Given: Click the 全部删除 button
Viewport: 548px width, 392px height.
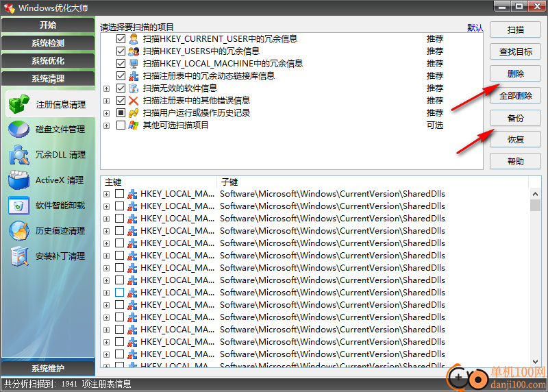Looking at the screenshot, I should point(515,95).
